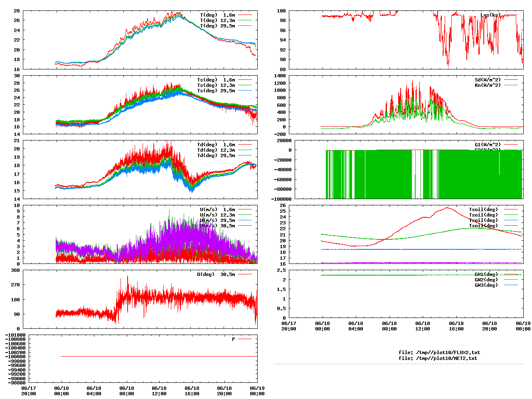Viewport: 532px width, 399px height.
Task: Click the "GW3(deg)" legend label
Action: coord(486,285)
